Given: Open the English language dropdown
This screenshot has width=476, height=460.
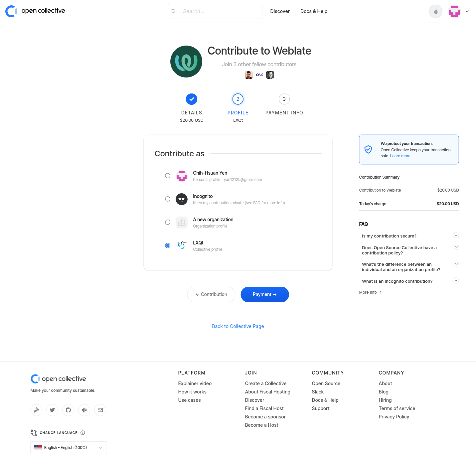Looking at the screenshot, I should click(69, 448).
